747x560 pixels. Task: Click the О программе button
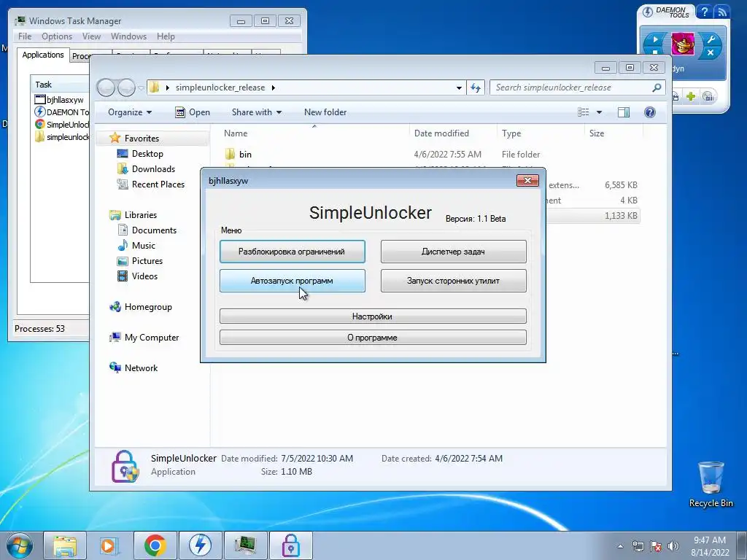pos(373,338)
